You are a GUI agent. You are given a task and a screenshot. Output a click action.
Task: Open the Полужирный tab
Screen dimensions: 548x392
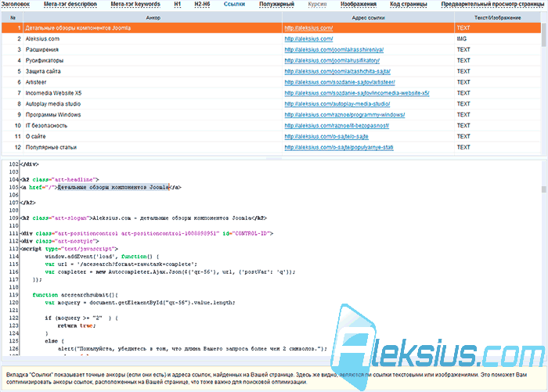(x=276, y=4)
